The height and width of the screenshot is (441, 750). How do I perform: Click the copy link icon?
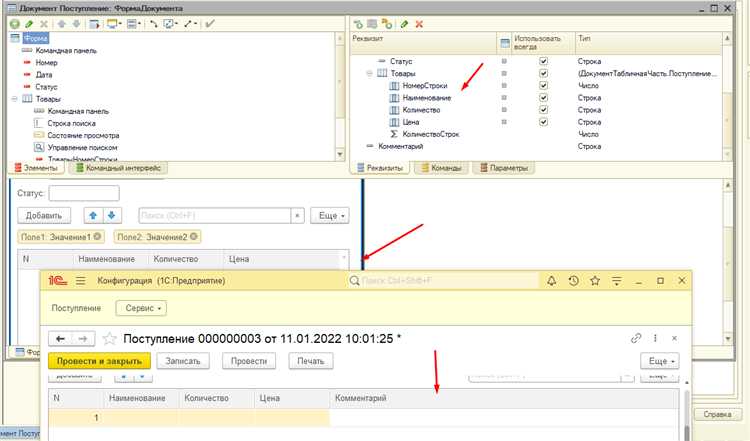635,339
